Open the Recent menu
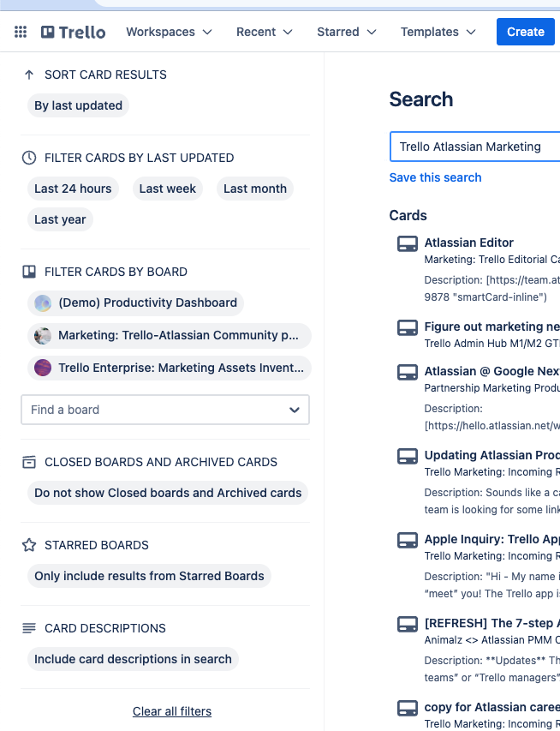560x731 pixels. click(264, 32)
